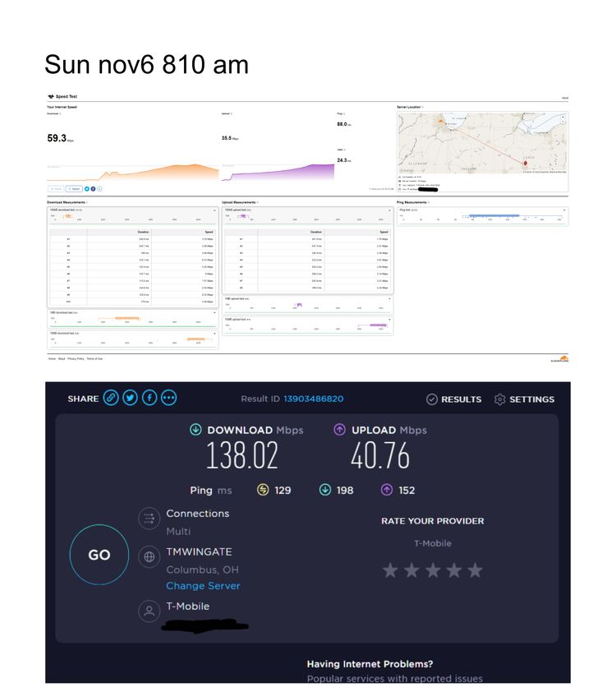Collapse the 100kB download test panel

214,210
